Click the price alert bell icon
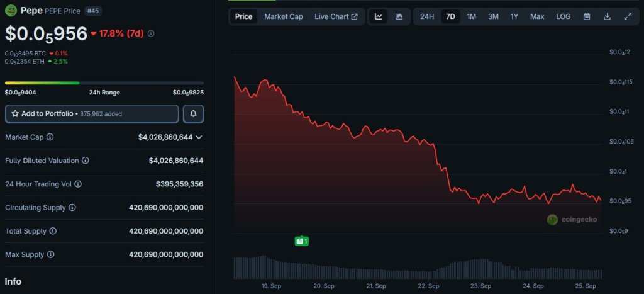Viewport: 644px width, 294px height. click(193, 114)
